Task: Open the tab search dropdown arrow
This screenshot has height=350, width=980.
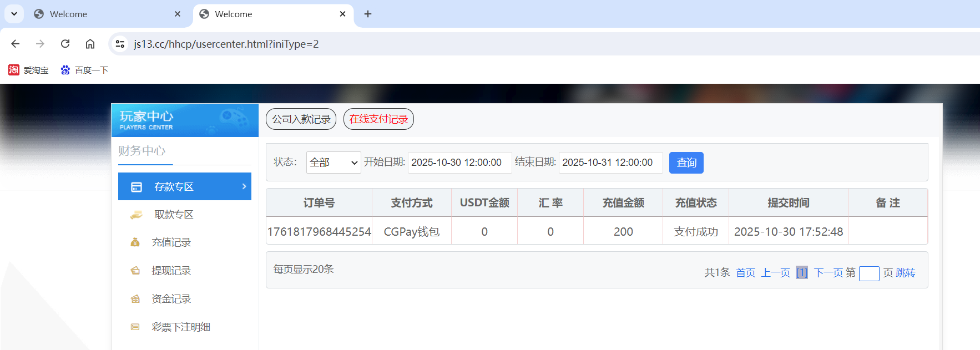Action: pyautogui.click(x=14, y=14)
